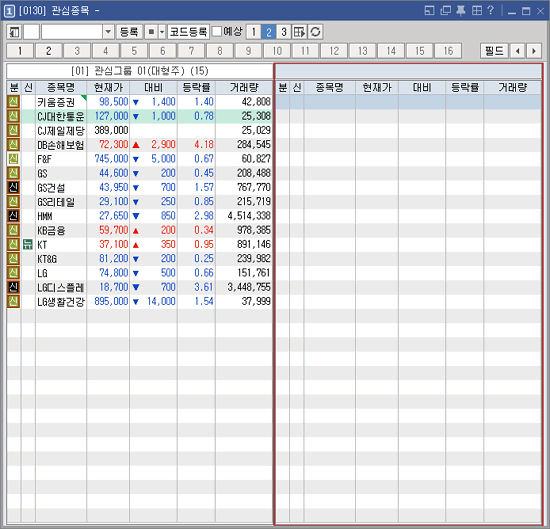
Task: Open the stock code dropdown arrow
Action: 108,32
